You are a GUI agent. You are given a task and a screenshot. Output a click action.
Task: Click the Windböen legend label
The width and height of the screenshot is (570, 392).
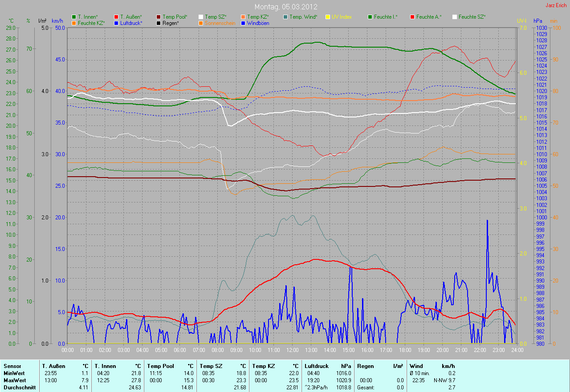(258, 23)
